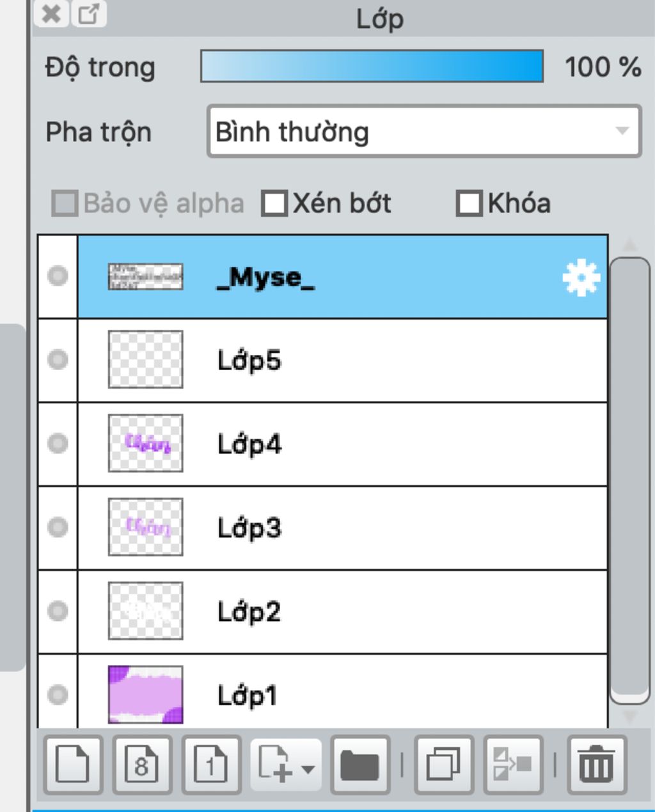Image resolution: width=655 pixels, height=812 pixels.
Task: Toggle visibility of the Lớp1 layer
Action: point(58,694)
